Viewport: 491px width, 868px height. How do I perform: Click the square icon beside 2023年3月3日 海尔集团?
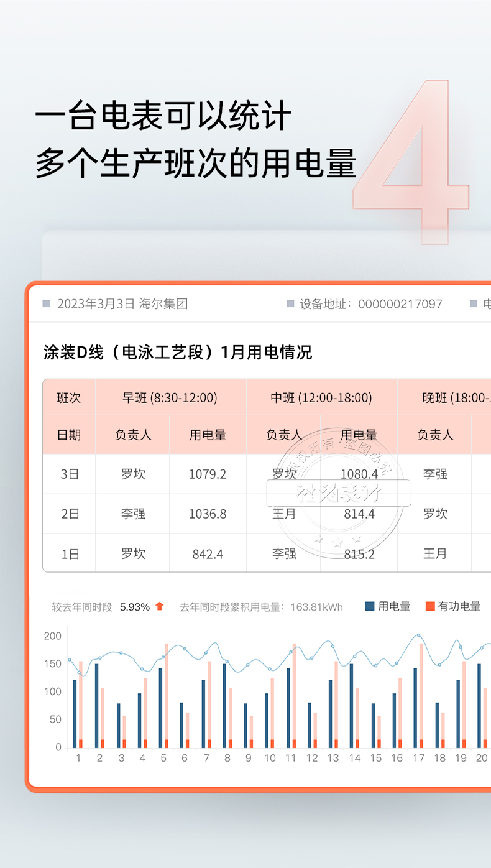click(x=46, y=304)
